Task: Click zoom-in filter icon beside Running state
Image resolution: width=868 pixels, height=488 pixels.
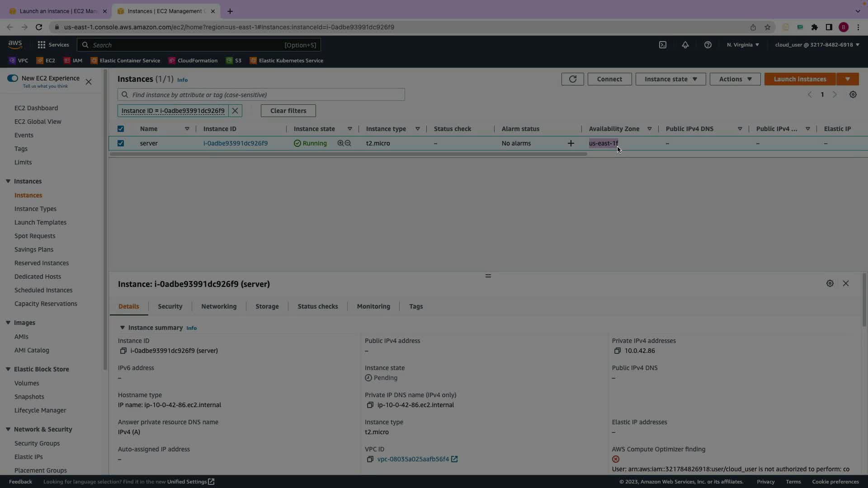Action: 340,143
